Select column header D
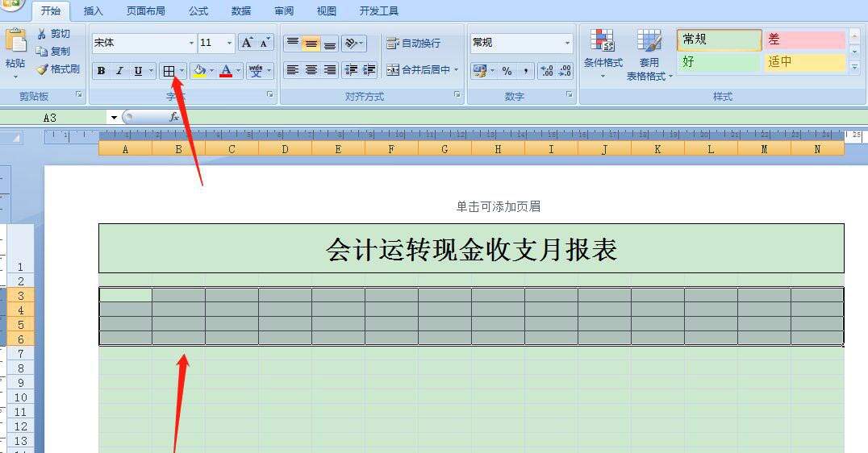This screenshot has width=868, height=453. 285,149
